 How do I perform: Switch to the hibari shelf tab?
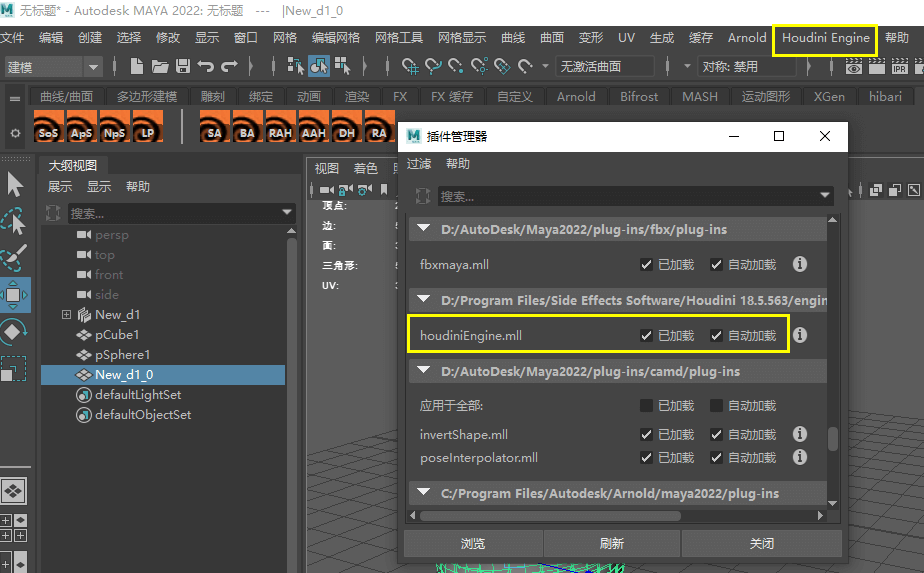tap(885, 97)
